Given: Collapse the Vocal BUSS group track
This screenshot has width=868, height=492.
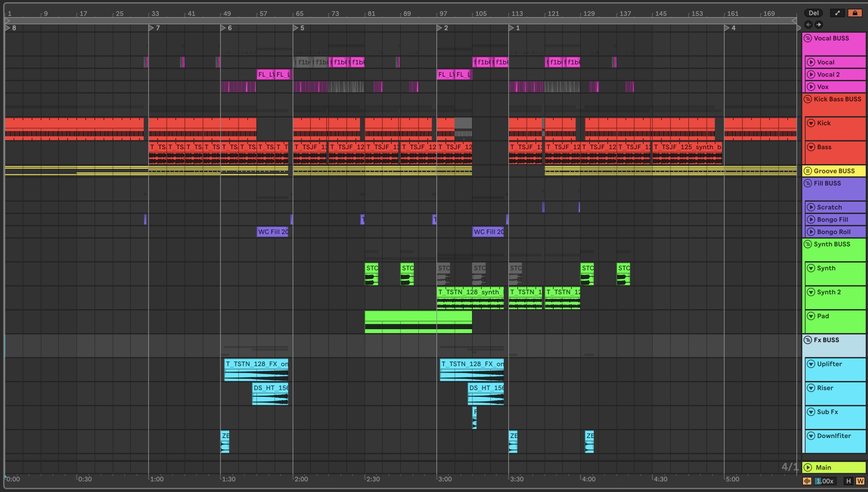Looking at the screenshot, I should pos(808,38).
